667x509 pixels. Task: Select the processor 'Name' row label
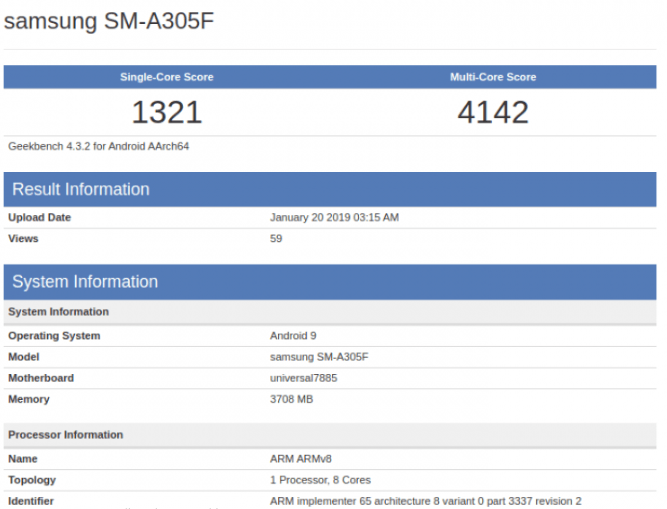point(23,459)
